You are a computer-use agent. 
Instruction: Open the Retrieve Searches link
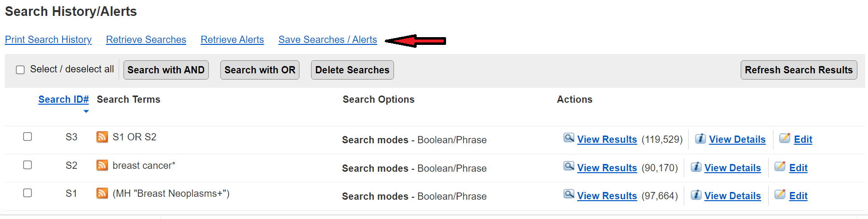[x=146, y=40]
